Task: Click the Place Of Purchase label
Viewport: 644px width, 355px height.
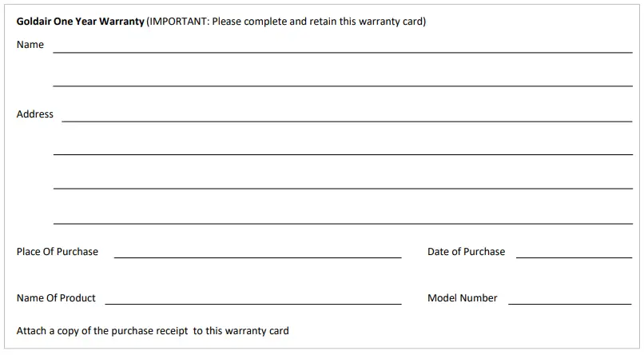Action: [58, 252]
